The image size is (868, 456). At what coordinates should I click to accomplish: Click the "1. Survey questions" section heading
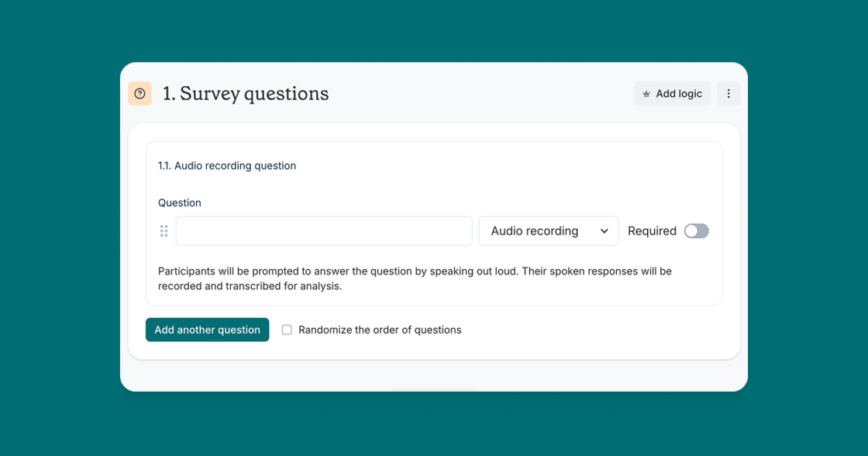tap(246, 94)
